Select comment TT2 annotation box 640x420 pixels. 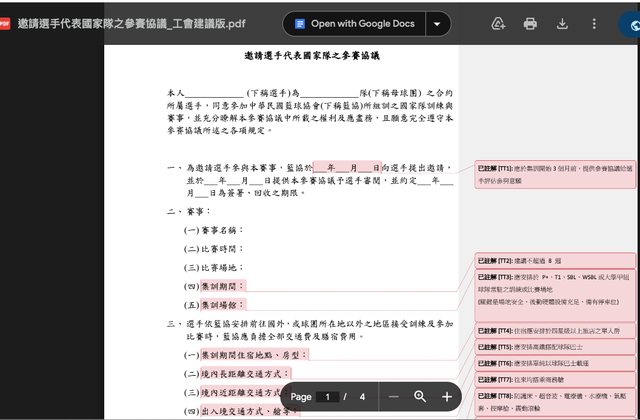tap(554, 261)
